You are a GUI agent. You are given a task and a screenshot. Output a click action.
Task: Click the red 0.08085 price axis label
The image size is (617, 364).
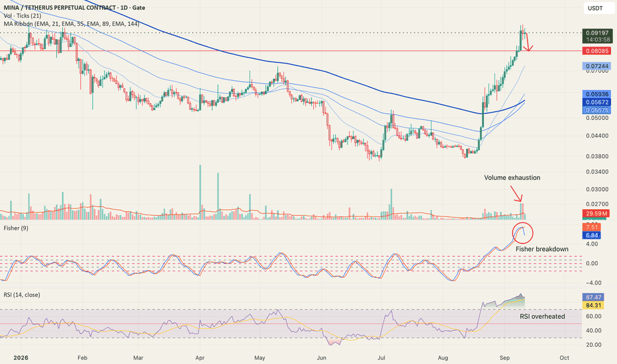coord(597,51)
